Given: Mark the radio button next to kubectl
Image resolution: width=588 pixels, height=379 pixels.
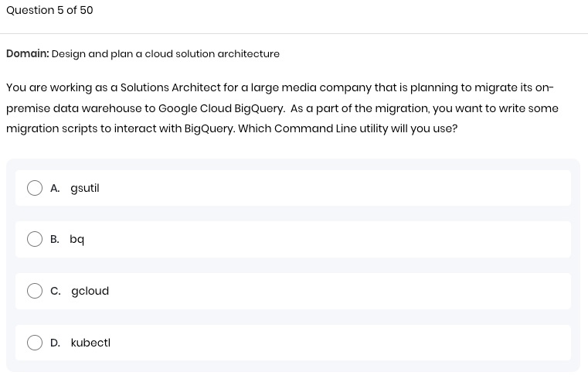Looking at the screenshot, I should pyautogui.click(x=35, y=343).
